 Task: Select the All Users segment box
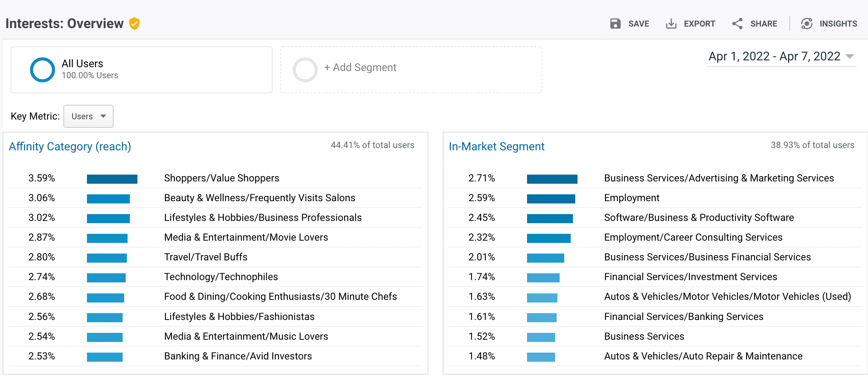141,70
